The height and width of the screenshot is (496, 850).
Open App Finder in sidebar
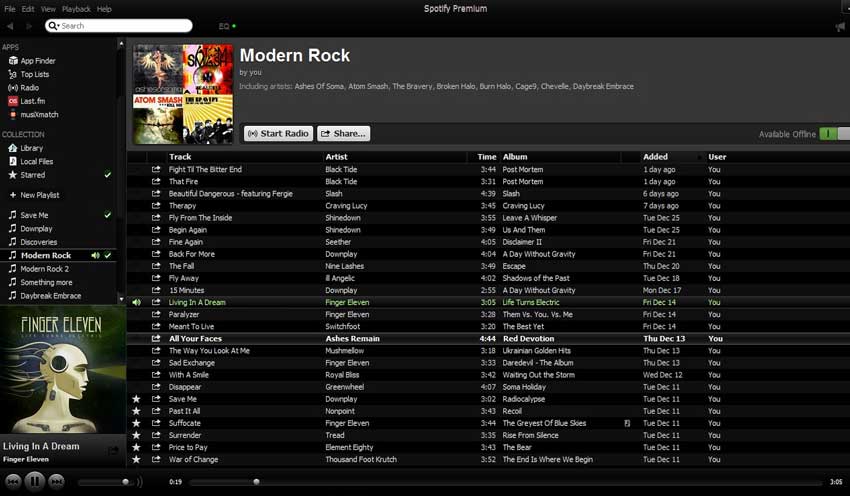(x=33, y=61)
